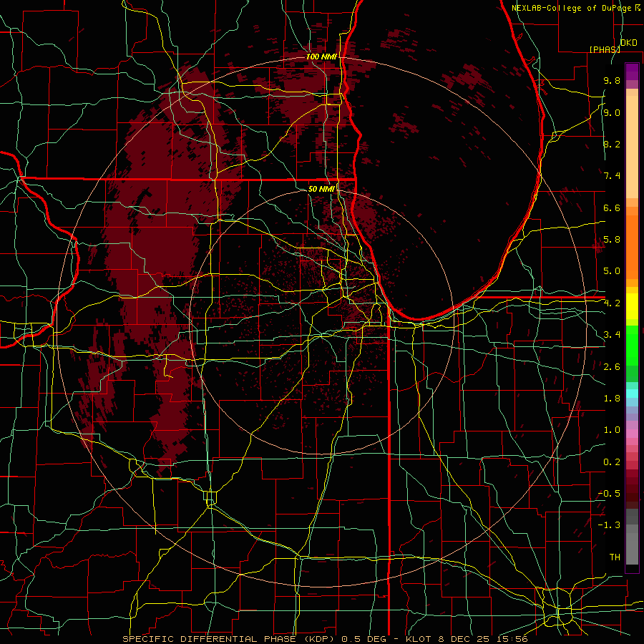Click the 8.2 scale value
The image size is (644, 644).
612,144
